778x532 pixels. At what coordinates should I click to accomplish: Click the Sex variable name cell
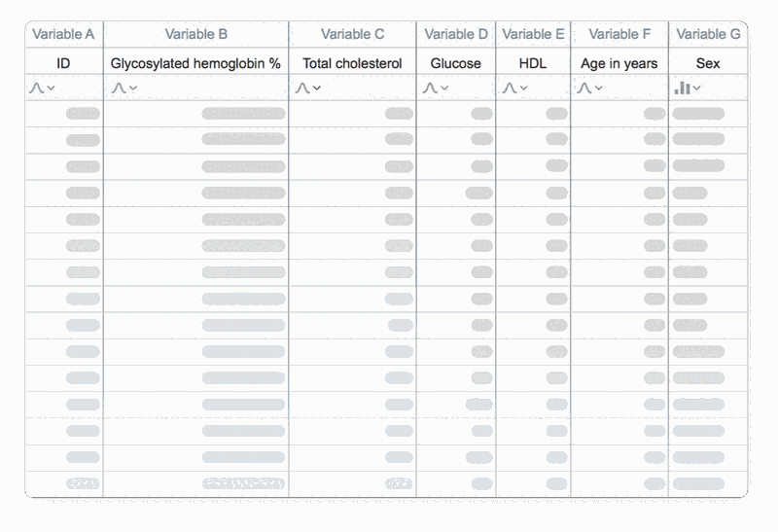pyautogui.click(x=708, y=63)
